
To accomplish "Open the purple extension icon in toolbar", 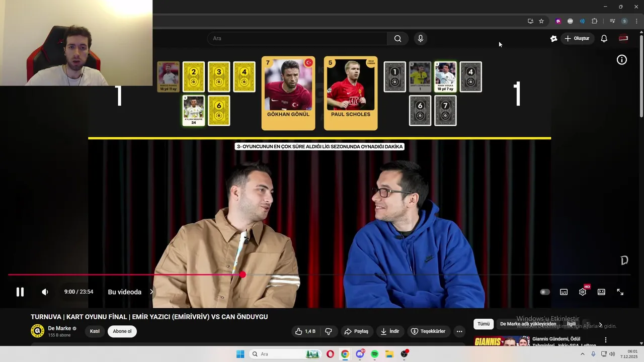I will click(x=558, y=21).
